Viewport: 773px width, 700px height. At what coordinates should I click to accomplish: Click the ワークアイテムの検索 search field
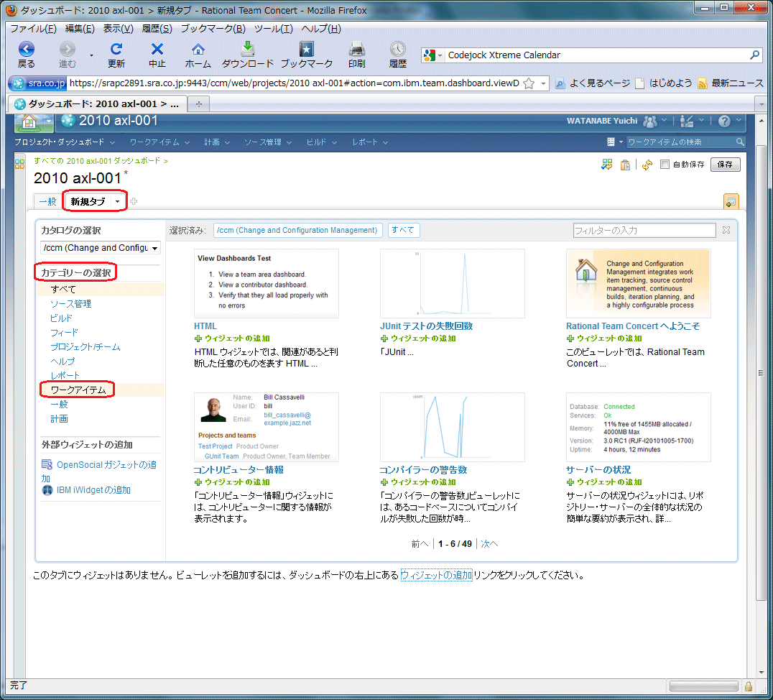680,142
